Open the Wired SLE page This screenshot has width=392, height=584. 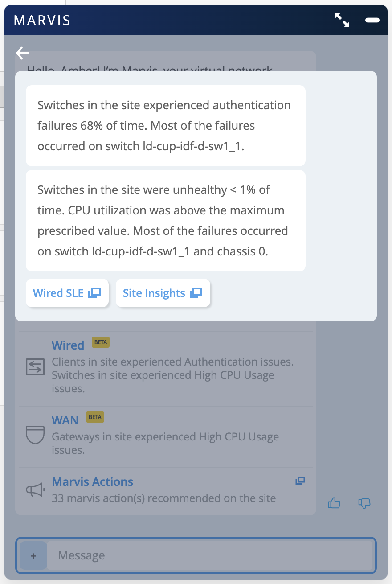point(58,293)
